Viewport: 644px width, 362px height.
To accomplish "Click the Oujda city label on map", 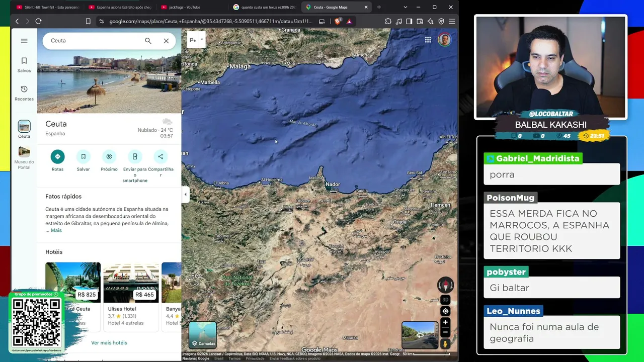I will [399, 222].
